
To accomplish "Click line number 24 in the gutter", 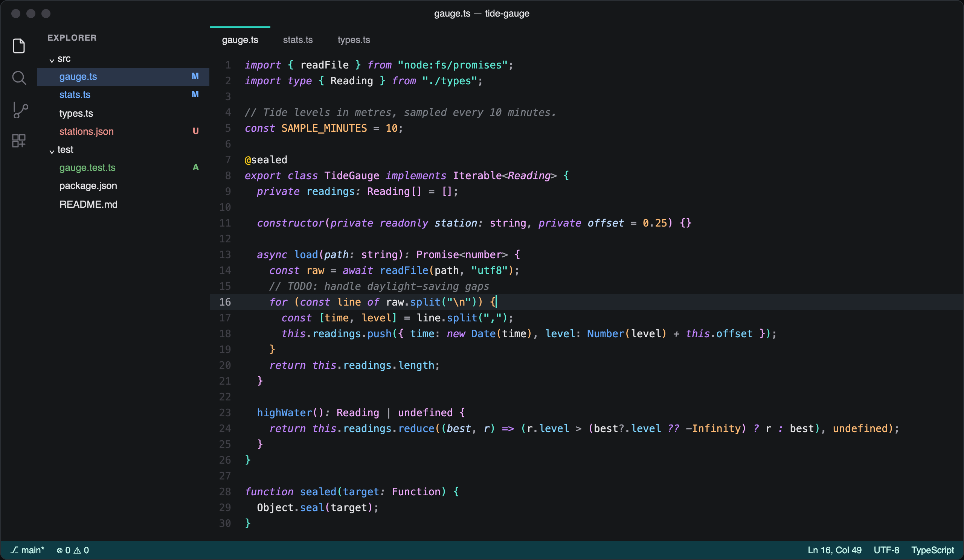I will pos(225,429).
